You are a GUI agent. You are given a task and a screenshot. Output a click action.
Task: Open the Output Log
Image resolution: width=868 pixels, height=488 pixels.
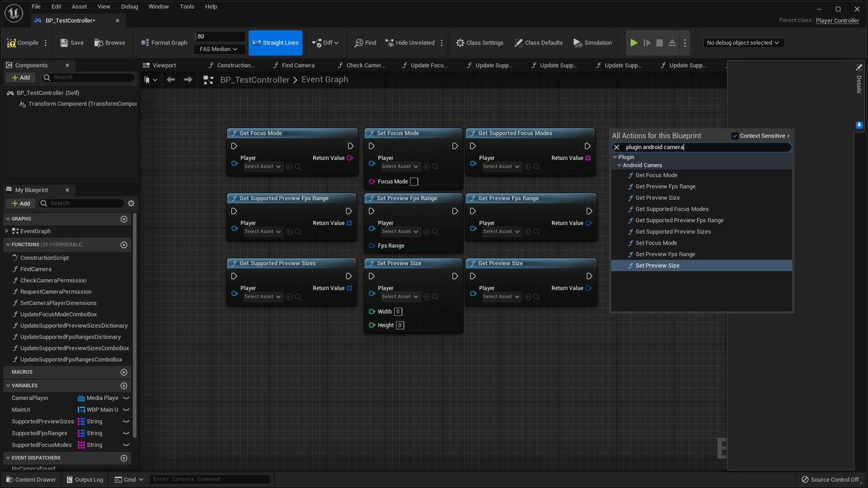pos(84,479)
